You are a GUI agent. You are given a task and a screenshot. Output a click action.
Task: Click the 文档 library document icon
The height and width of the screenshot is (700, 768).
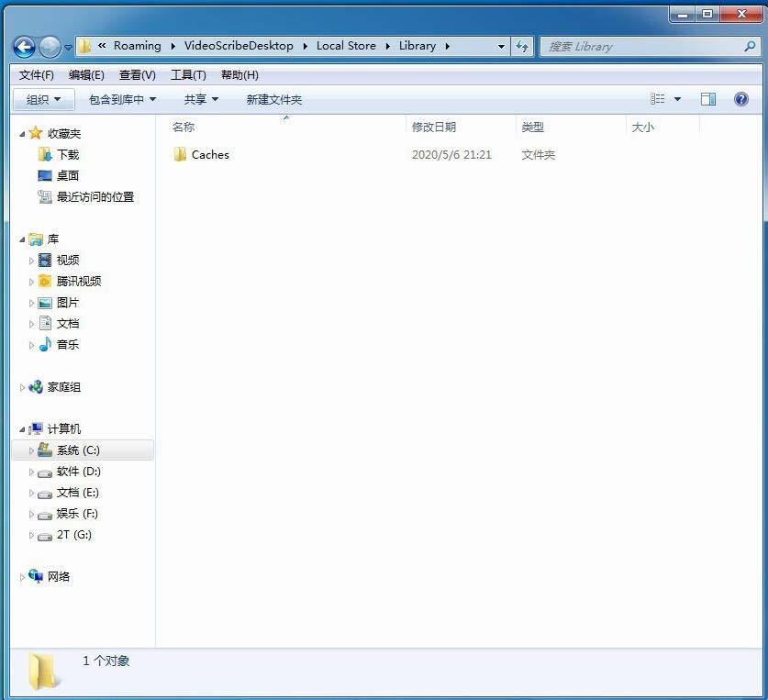tap(45, 323)
